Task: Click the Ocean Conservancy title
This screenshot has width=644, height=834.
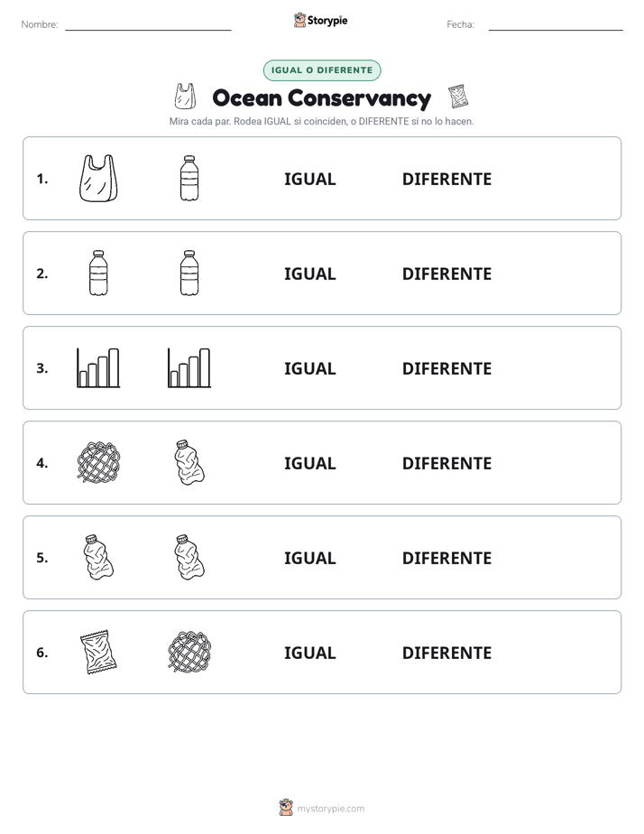Action: pos(321,98)
